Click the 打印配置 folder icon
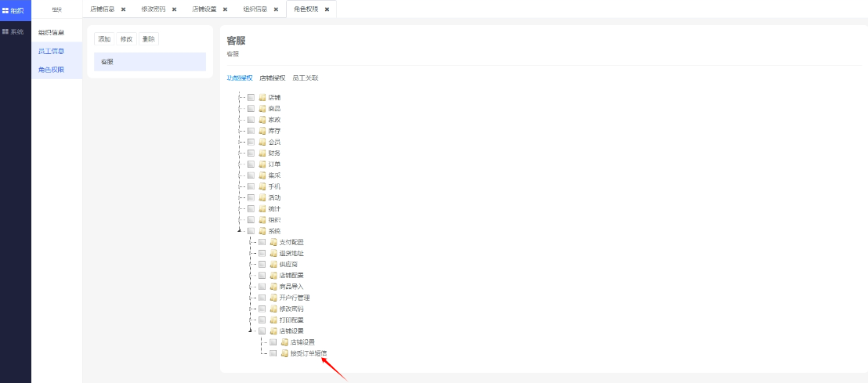Image resolution: width=868 pixels, height=383 pixels. click(273, 320)
